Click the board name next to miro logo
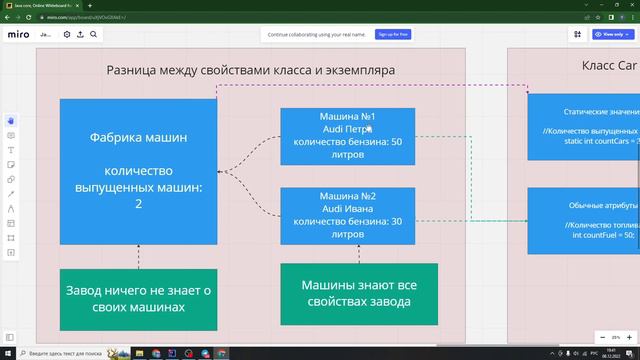Screen dimensions: 640x360 pos(45,35)
